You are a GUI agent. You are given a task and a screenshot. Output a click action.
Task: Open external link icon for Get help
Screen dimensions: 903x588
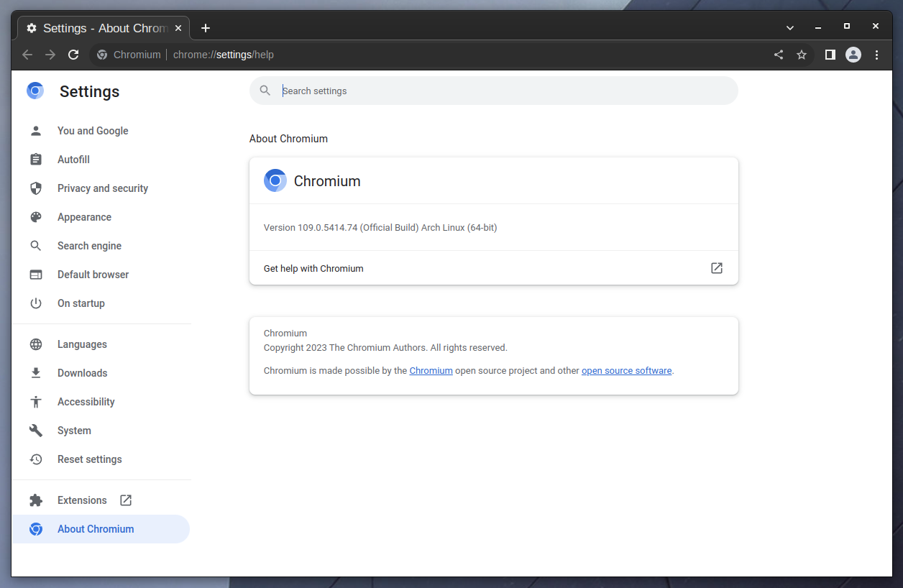[717, 268]
